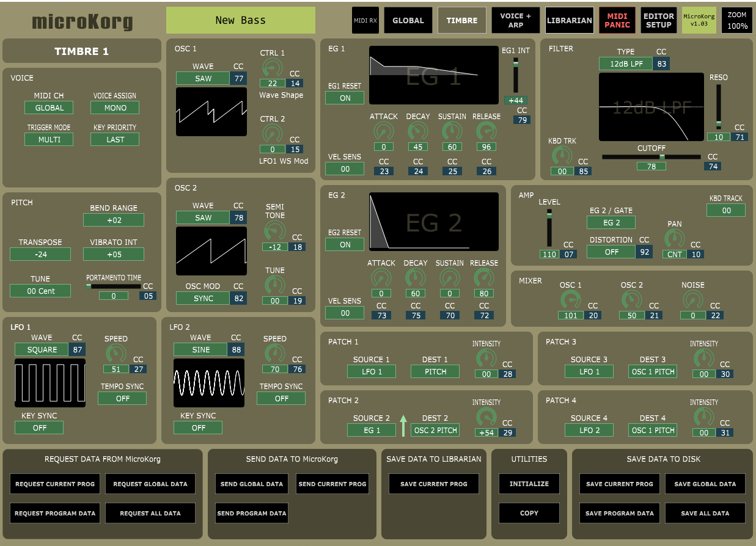Click the LFO 1 Speed knob
This screenshot has height=546, width=756.
tap(116, 353)
